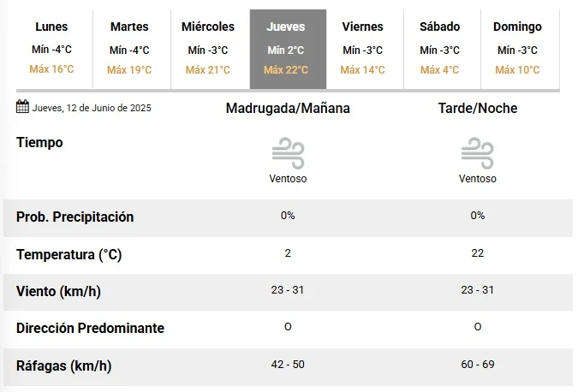This screenshot has width=578, height=392.
Task: Click the 60 - 69 gust value
Action: (x=477, y=365)
